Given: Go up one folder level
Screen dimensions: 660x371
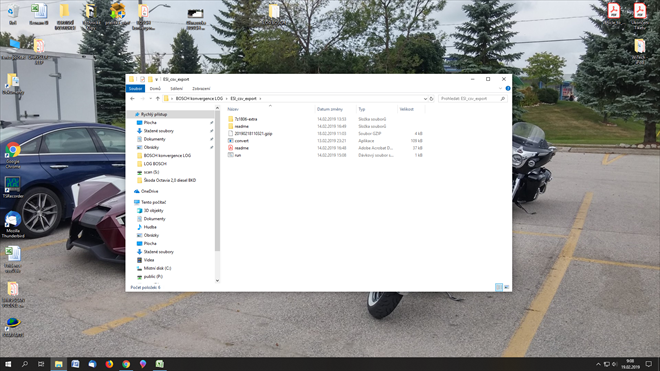Looking at the screenshot, I should (x=157, y=99).
